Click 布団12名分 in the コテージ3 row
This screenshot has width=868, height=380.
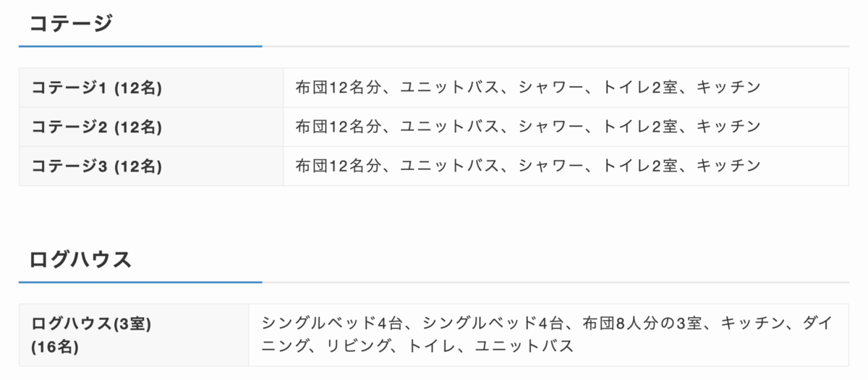[338, 166]
